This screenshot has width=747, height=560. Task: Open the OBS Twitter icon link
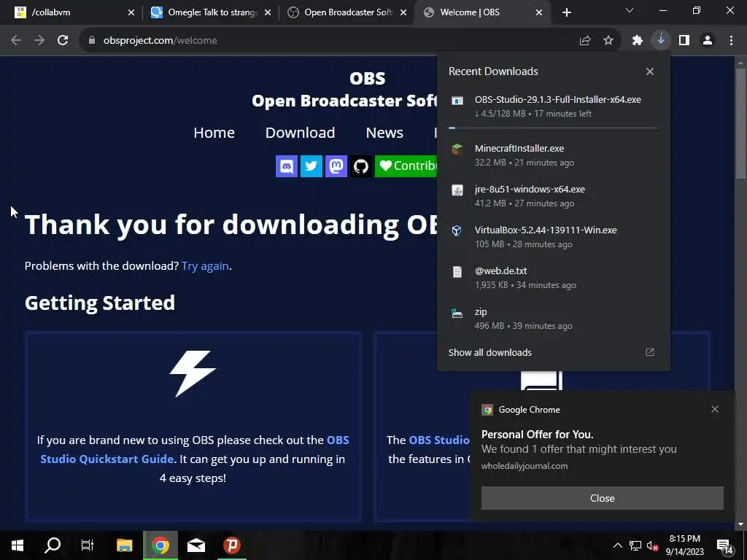point(311,166)
